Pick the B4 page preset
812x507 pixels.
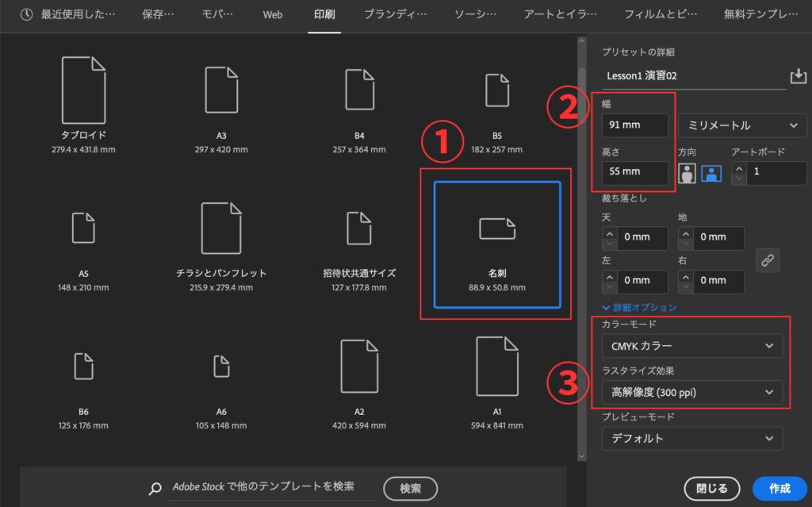click(359, 90)
